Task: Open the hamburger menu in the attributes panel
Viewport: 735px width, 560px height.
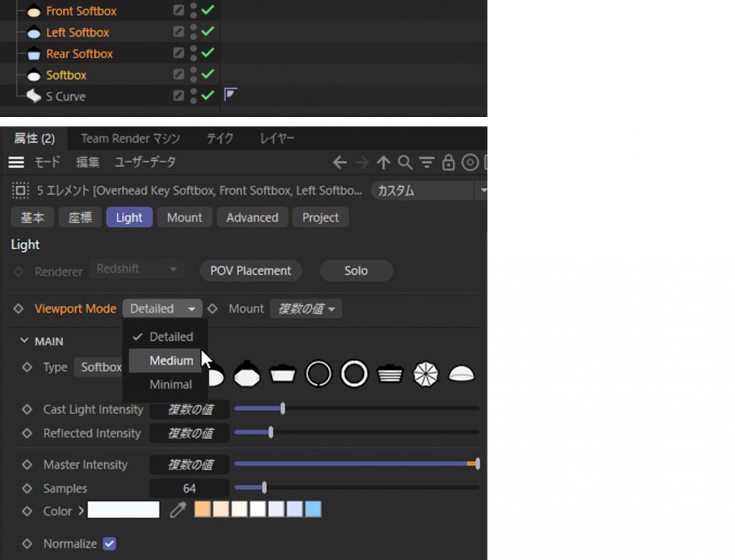Action: click(17, 162)
